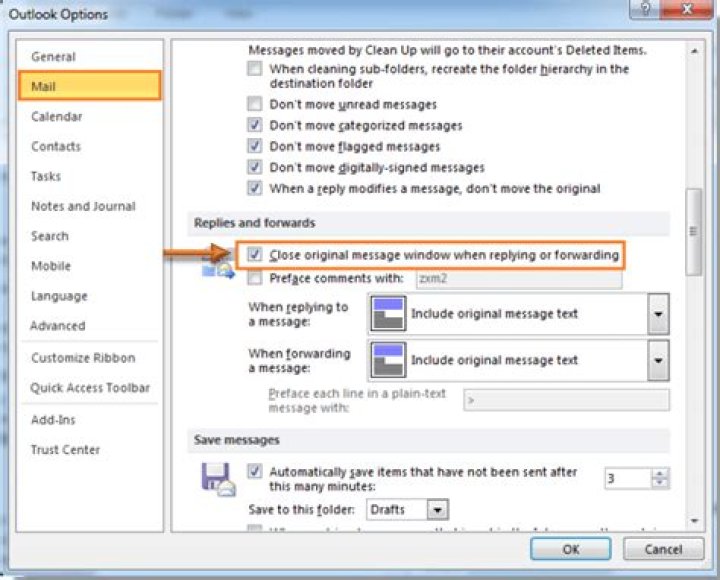Open the Language options category
The width and height of the screenshot is (720, 580).
(x=59, y=296)
